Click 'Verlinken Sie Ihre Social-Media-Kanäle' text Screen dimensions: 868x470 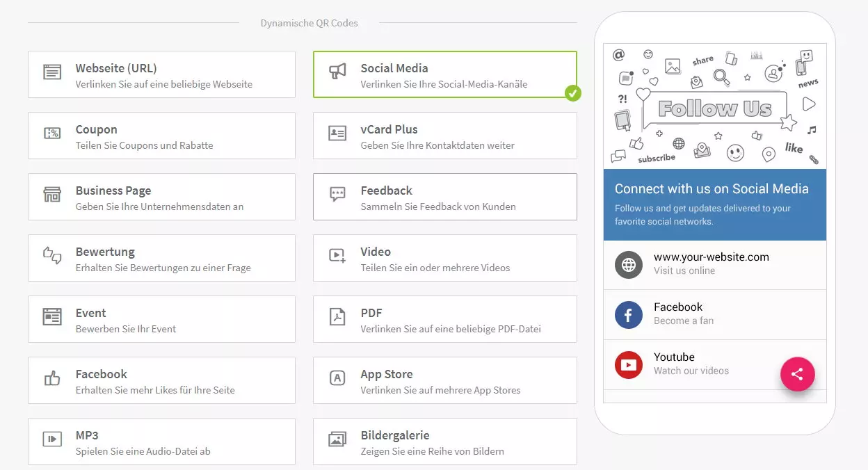(x=444, y=84)
